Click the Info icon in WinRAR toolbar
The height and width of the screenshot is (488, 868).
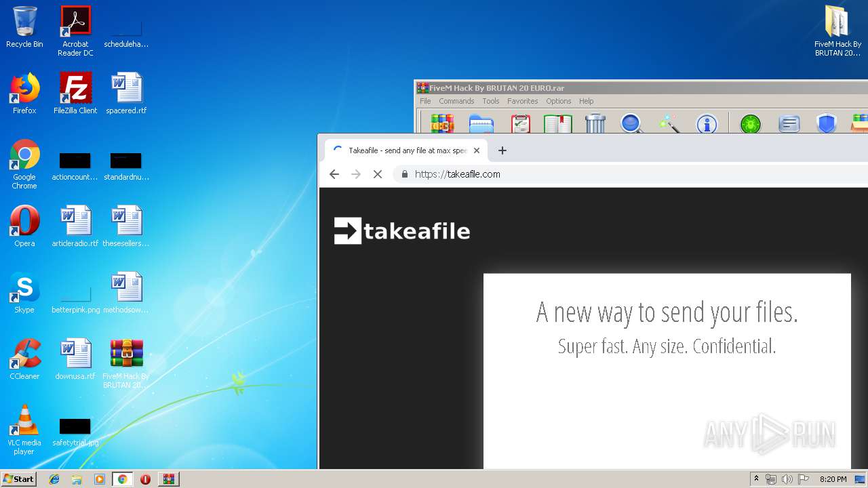(707, 123)
